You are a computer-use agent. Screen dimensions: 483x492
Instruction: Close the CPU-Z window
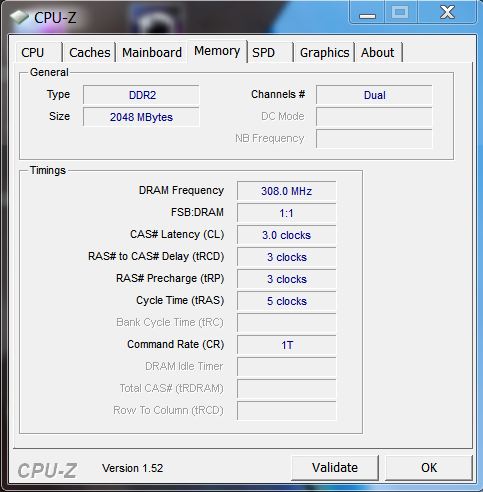coord(447,13)
